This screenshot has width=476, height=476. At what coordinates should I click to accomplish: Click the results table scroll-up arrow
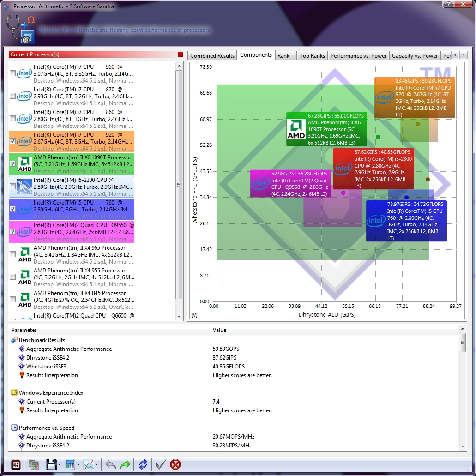462,329
